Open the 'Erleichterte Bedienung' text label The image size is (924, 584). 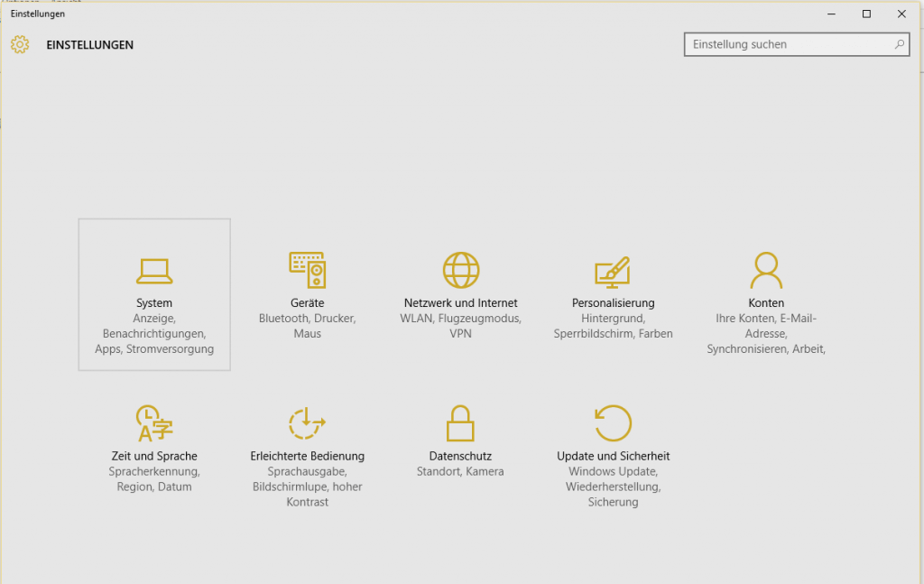[x=308, y=457]
